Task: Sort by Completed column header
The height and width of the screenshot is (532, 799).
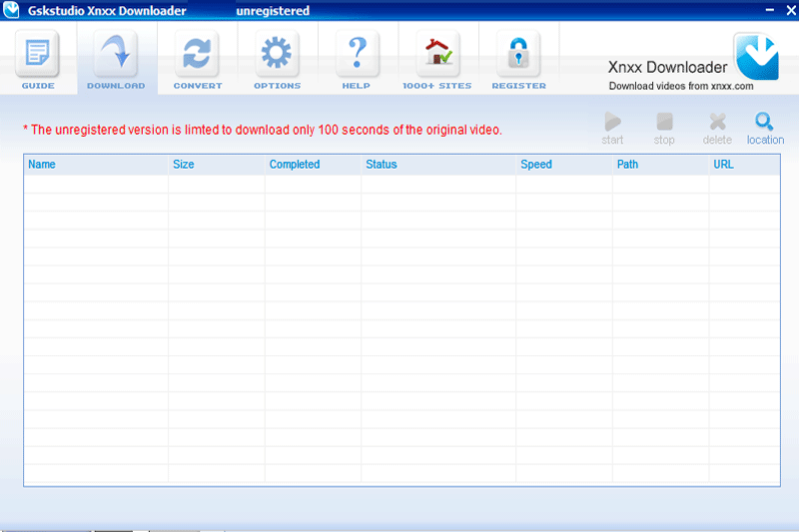Action: pos(313,165)
